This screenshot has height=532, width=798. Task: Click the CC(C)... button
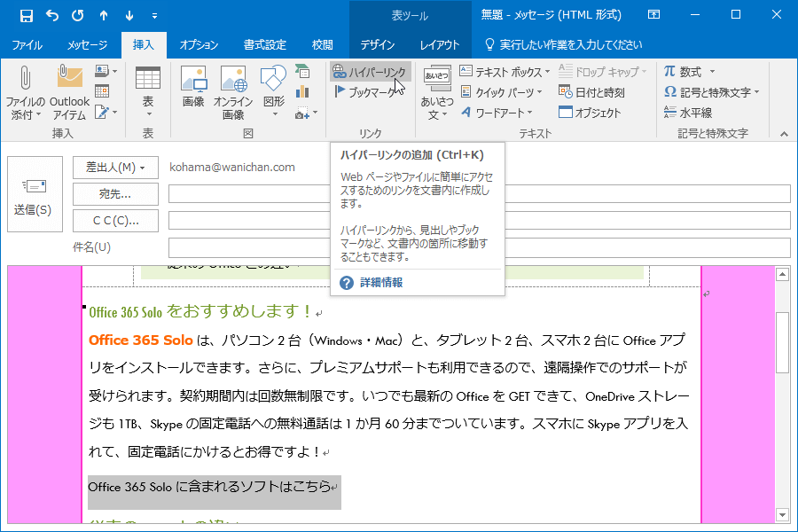pyautogui.click(x=115, y=221)
